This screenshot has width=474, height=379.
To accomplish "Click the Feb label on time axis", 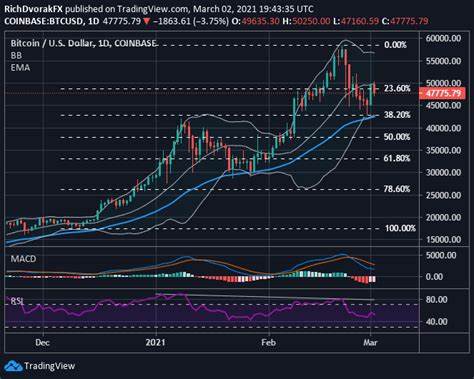I will (x=269, y=342).
